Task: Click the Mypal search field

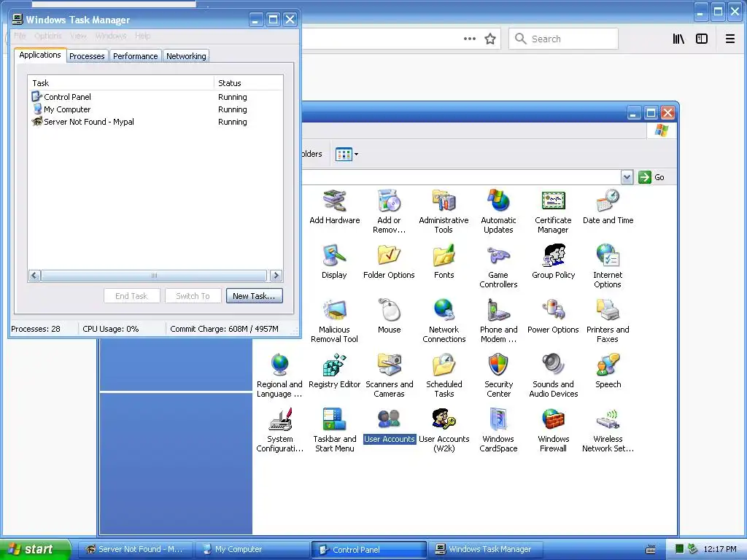Action: pyautogui.click(x=564, y=39)
